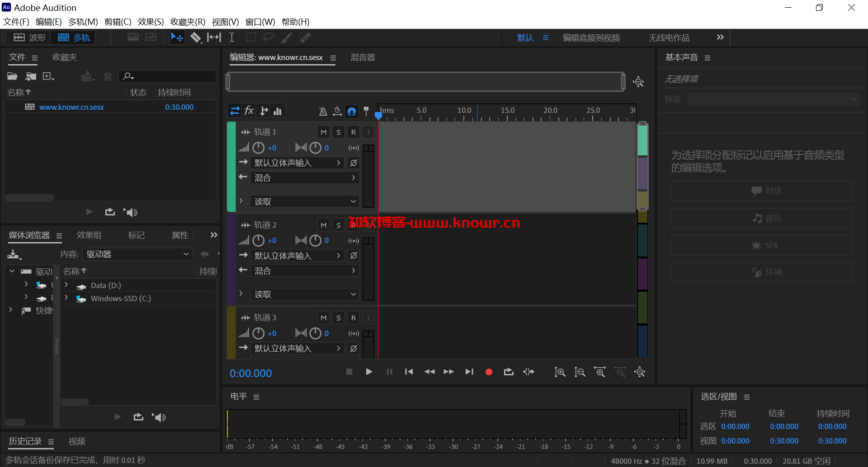The height and width of the screenshot is (467, 868).
Task: Adjust Track 2 volume knob
Action: pos(258,240)
